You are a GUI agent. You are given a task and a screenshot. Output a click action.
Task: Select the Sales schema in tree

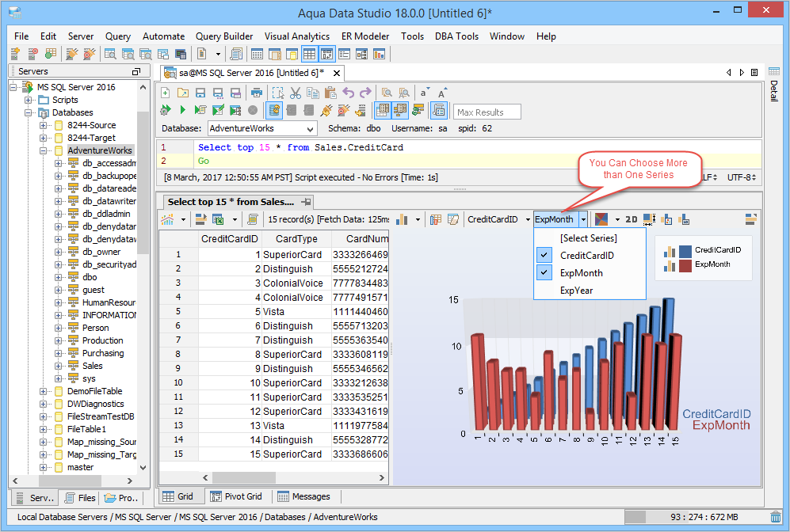point(93,366)
